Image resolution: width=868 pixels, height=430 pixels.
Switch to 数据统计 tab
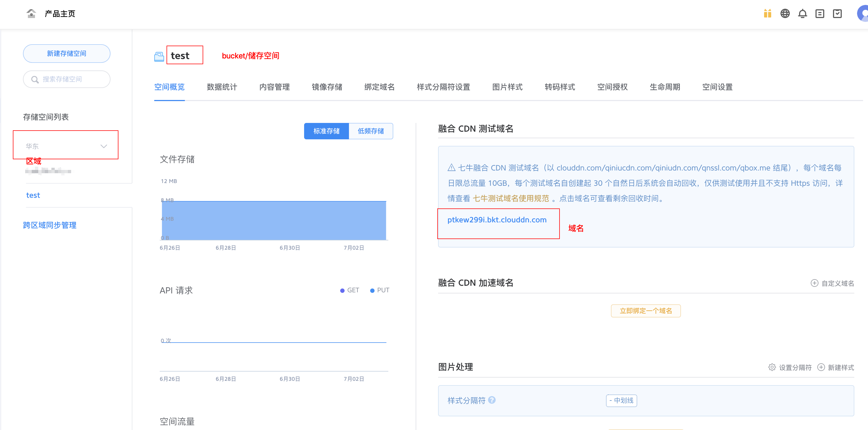(222, 87)
